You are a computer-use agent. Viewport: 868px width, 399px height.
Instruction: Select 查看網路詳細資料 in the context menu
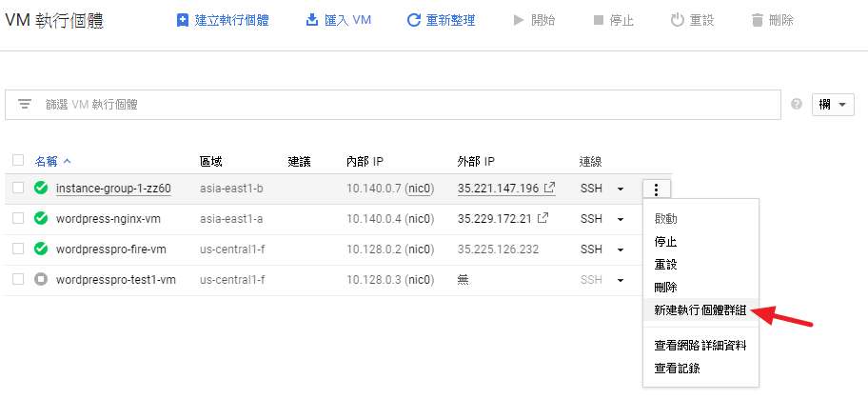pyautogui.click(x=700, y=346)
